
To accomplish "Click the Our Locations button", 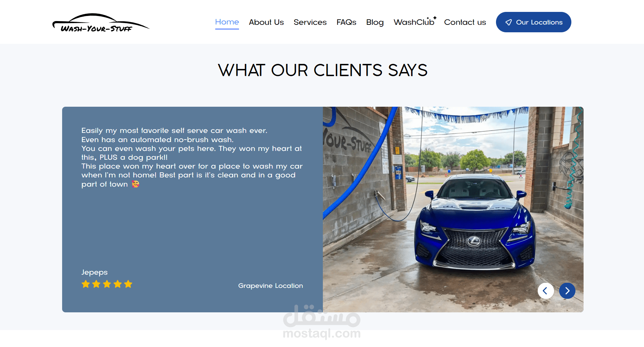I will [x=534, y=22].
